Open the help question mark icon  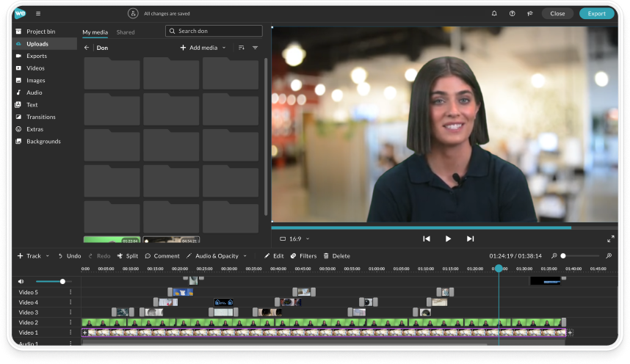tap(512, 13)
